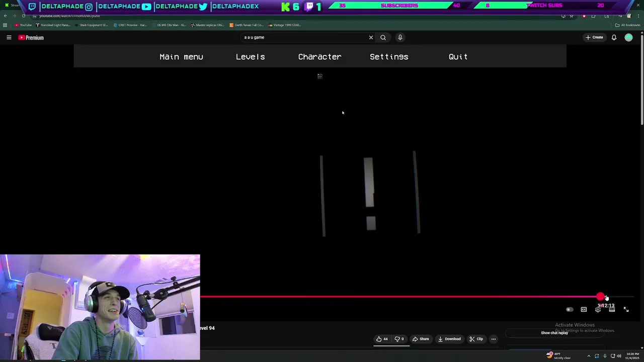
Task: Open the taskbar weather widget
Action: click(x=558, y=355)
